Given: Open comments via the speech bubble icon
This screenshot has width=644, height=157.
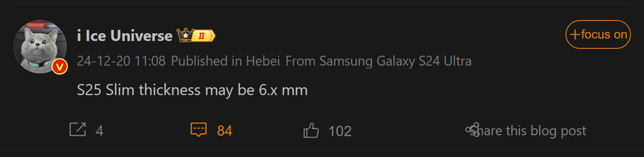Looking at the screenshot, I should [199, 130].
